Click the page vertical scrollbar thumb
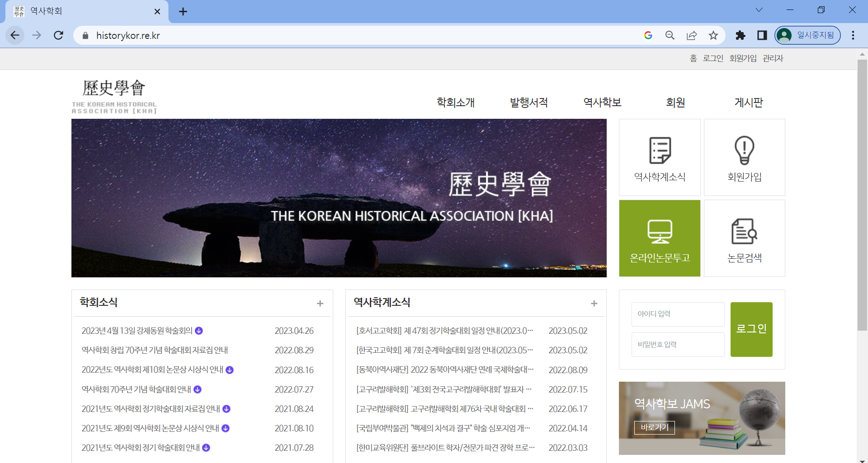Viewport: 868px width, 463px height. click(862, 195)
